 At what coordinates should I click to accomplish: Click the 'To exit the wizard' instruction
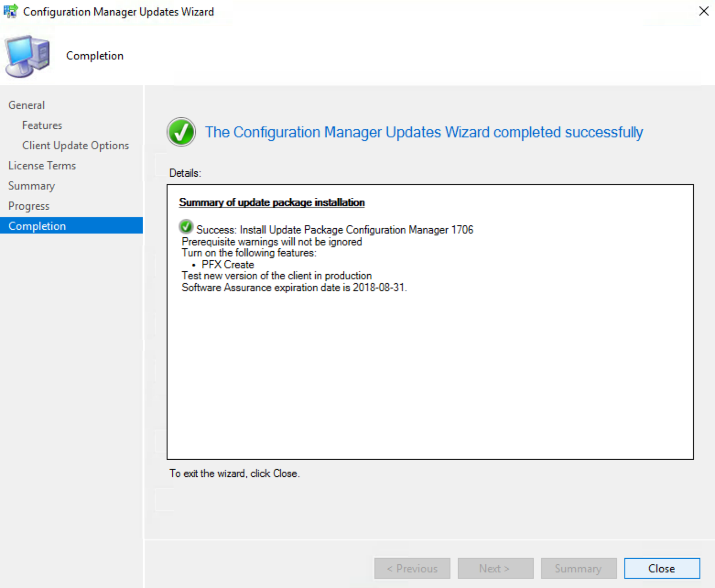click(234, 474)
